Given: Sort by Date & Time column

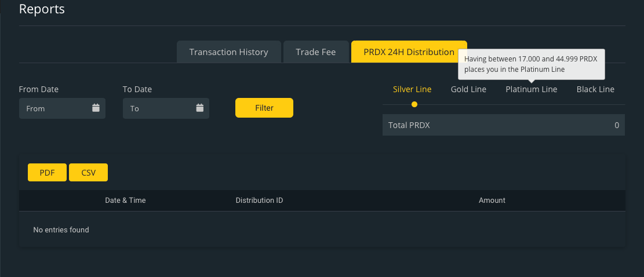Looking at the screenshot, I should click(125, 201).
